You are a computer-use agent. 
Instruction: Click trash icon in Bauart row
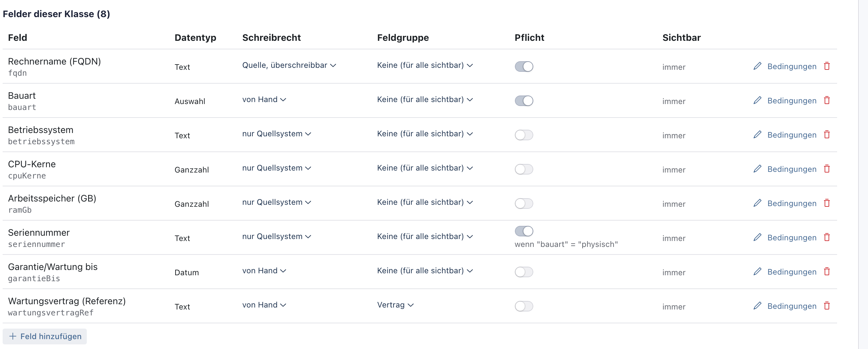[x=827, y=100]
